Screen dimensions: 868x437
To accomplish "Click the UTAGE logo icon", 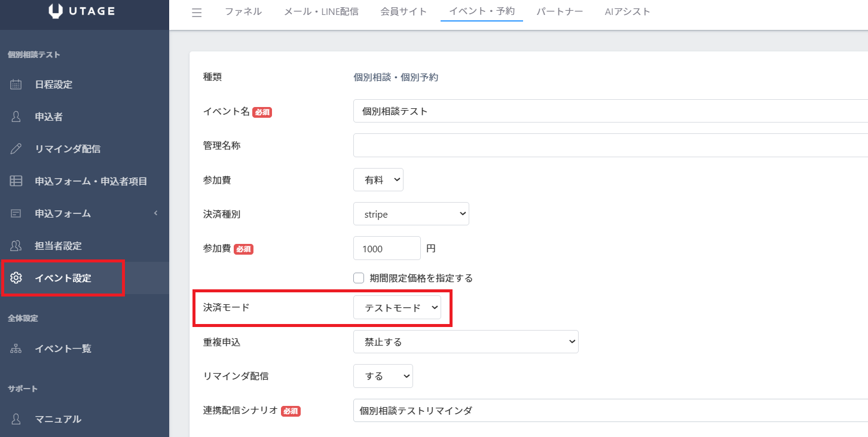I will (x=56, y=11).
